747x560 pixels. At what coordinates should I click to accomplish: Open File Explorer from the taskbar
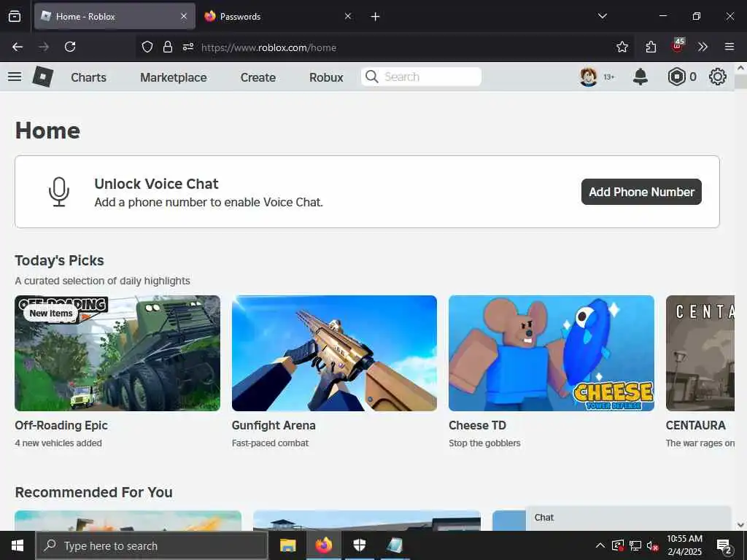click(x=287, y=545)
